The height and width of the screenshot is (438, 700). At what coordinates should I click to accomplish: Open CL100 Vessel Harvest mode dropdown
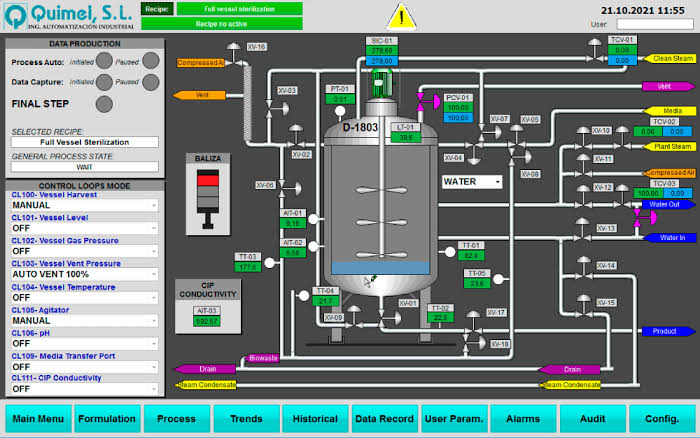click(x=84, y=205)
